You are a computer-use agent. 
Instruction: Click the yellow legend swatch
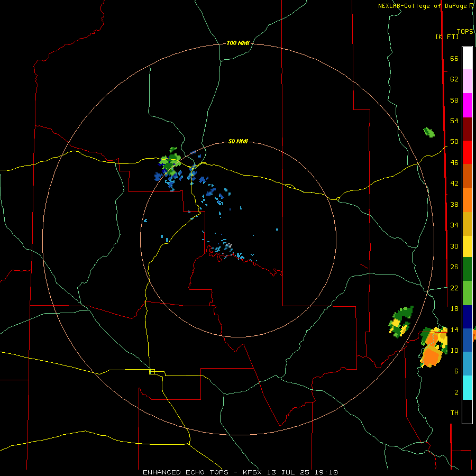coord(467,246)
